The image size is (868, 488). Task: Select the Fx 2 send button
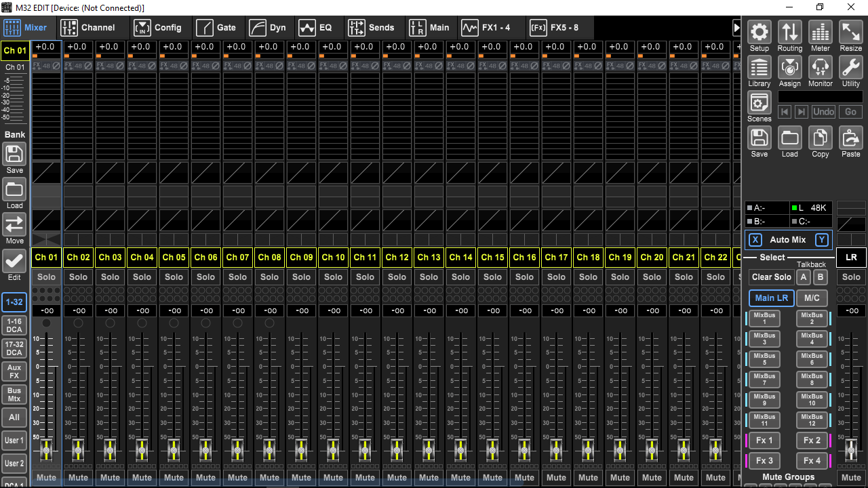[812, 440]
